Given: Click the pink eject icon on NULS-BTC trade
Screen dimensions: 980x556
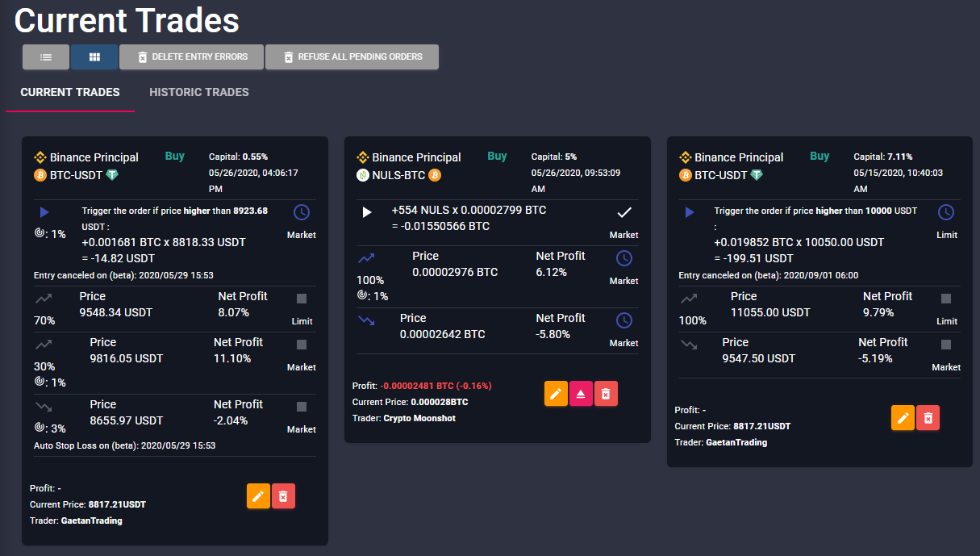Looking at the screenshot, I should coord(581,394).
